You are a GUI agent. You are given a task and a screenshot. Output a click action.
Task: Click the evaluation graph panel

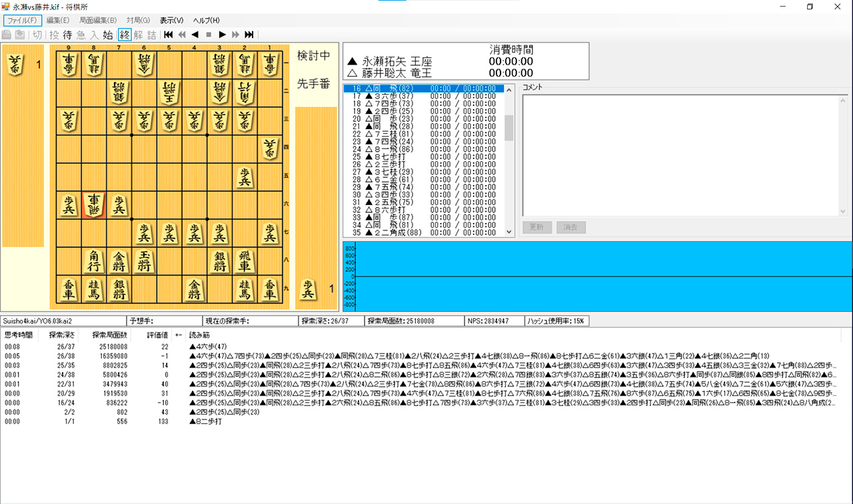(598, 276)
